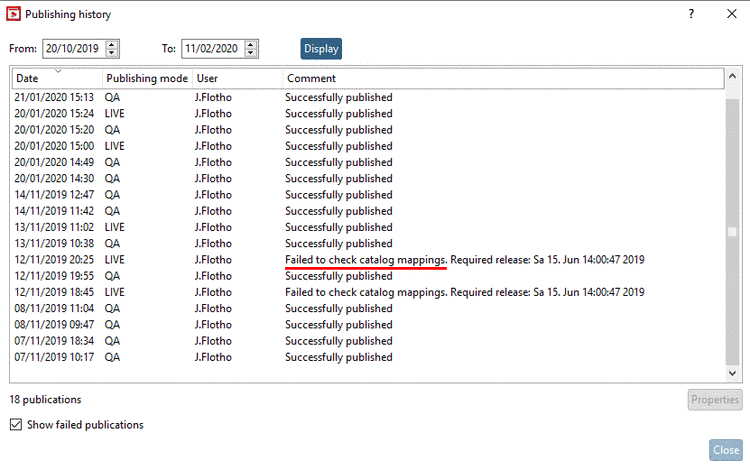This screenshot has width=750, height=470.
Task: Click LIVE mode in 13/11/2019 11:02 row
Action: [x=114, y=228]
